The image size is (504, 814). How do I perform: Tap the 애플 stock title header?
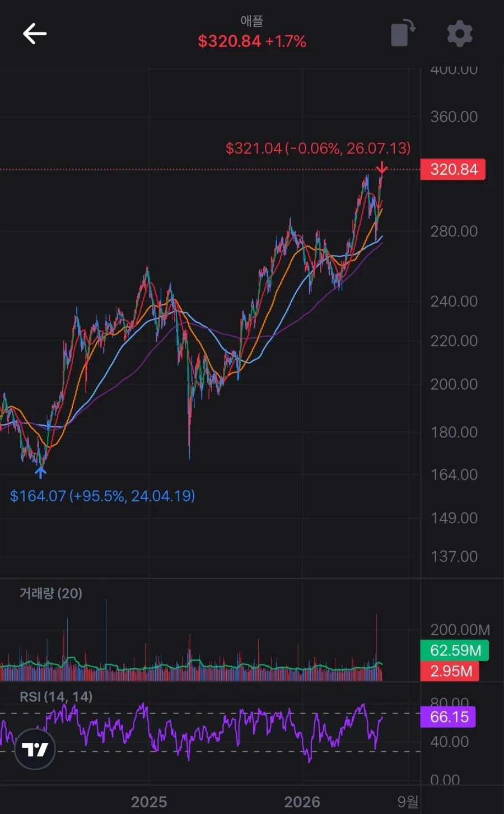[x=252, y=21]
